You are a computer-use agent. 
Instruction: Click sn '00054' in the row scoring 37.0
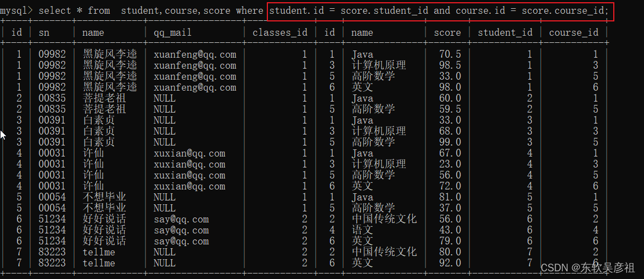point(52,208)
